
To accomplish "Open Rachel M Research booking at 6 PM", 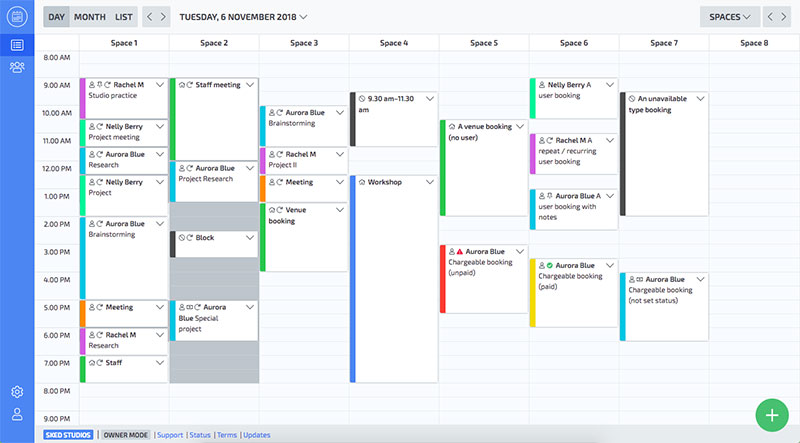I will [124, 341].
